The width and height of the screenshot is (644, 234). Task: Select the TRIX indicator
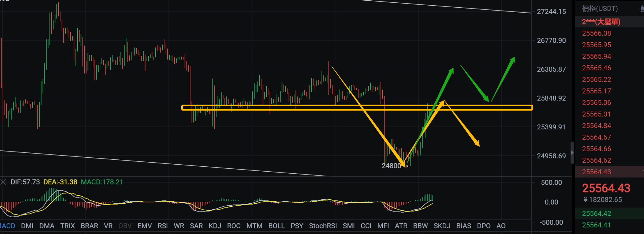[x=67, y=226]
